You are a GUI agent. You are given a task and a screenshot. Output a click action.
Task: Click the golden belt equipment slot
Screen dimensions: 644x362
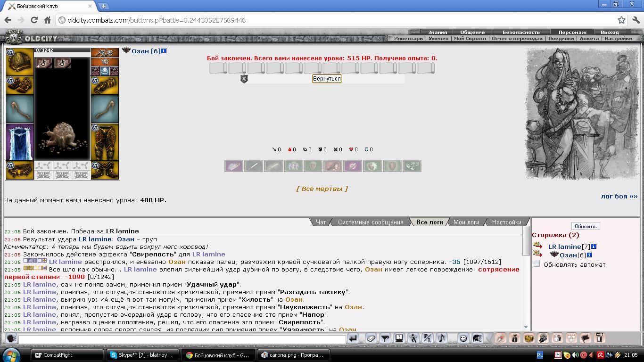tap(20, 171)
